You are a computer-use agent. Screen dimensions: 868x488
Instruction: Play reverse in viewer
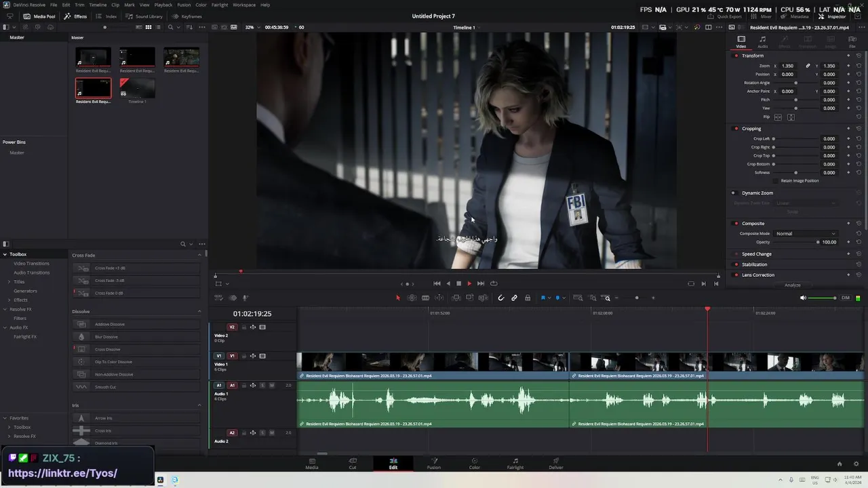pyautogui.click(x=448, y=283)
